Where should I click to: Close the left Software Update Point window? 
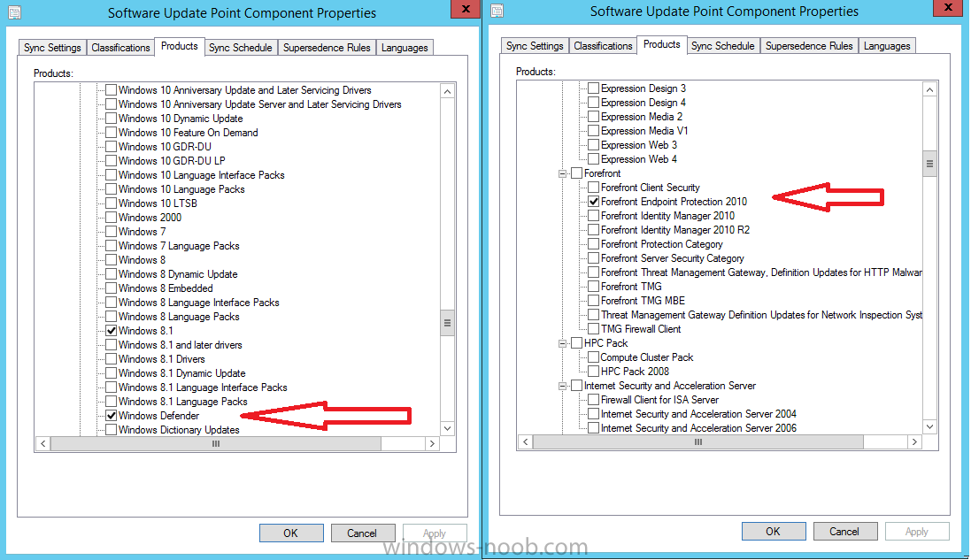(466, 9)
